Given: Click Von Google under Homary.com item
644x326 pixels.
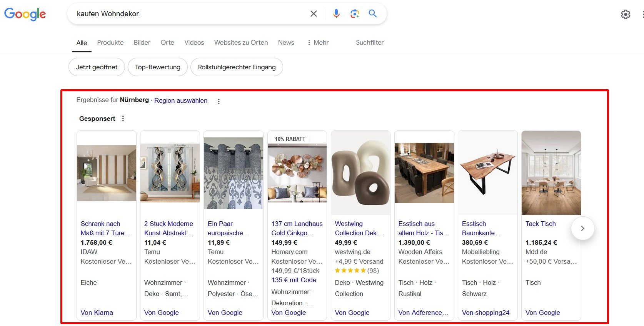Looking at the screenshot, I should pos(289,313).
